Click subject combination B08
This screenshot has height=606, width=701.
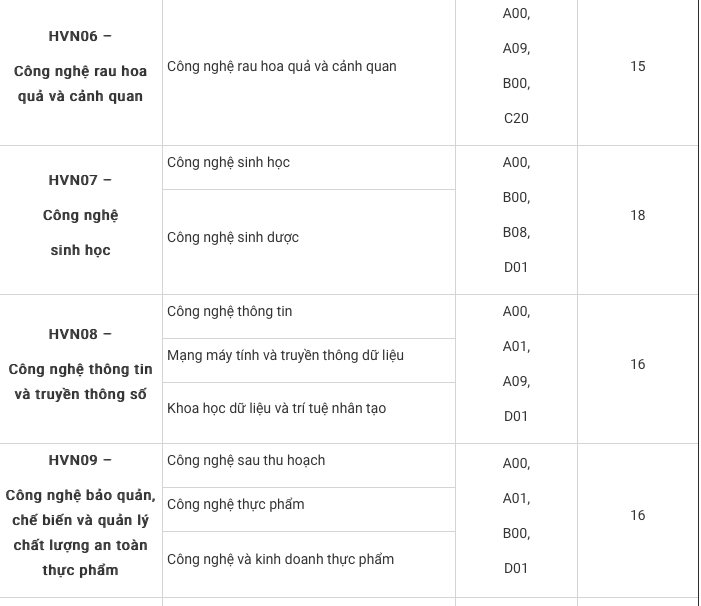(x=516, y=232)
